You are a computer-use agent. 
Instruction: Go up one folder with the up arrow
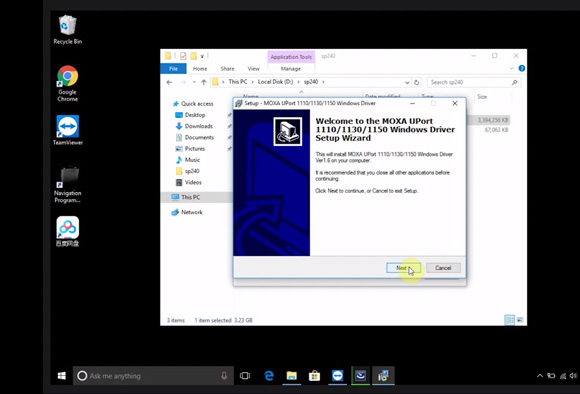coord(204,82)
